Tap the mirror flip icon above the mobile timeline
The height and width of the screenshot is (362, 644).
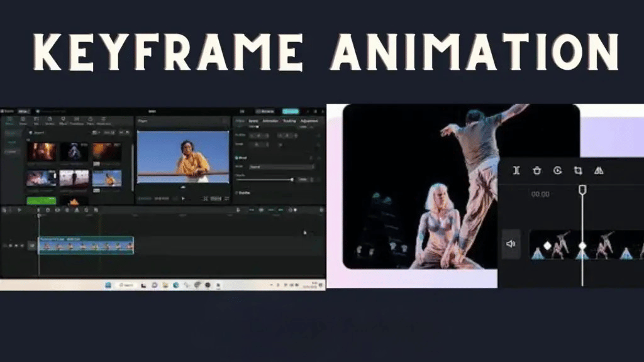[599, 170]
